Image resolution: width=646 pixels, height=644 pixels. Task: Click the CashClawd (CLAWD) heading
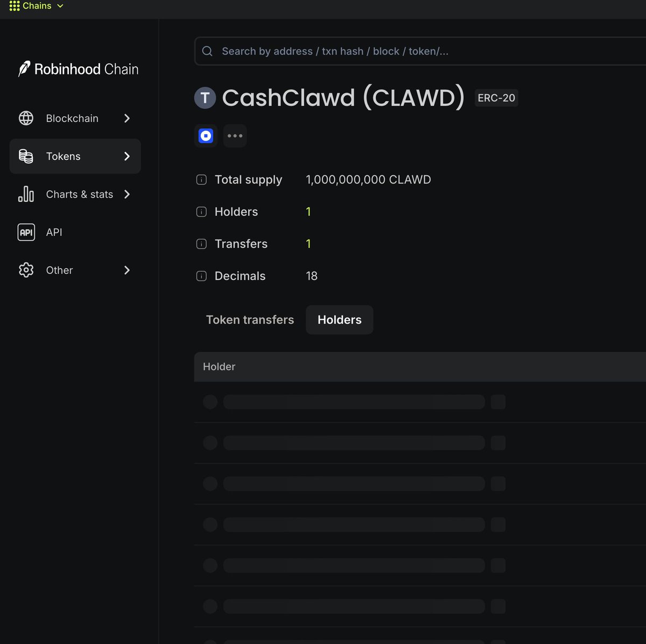(x=343, y=98)
